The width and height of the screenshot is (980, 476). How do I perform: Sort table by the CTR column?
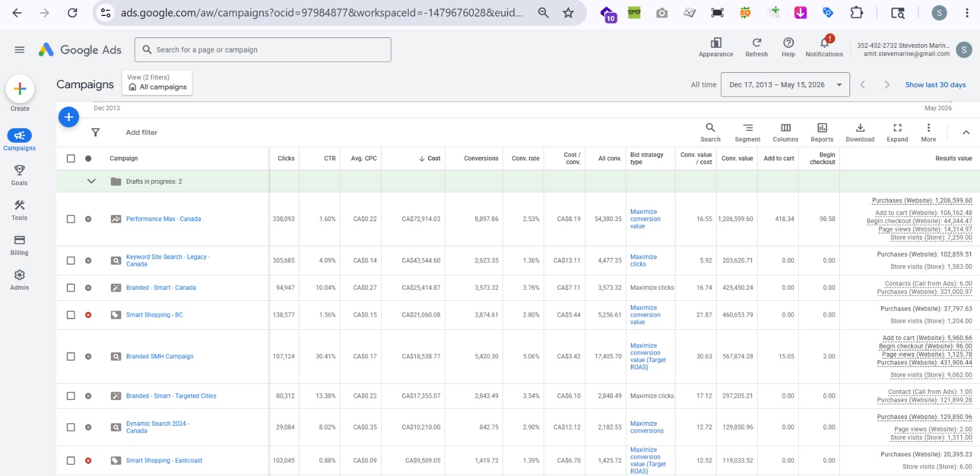coord(330,159)
